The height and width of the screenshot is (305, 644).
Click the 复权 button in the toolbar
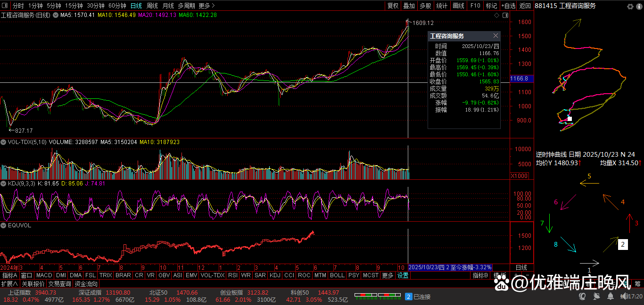point(393,6)
